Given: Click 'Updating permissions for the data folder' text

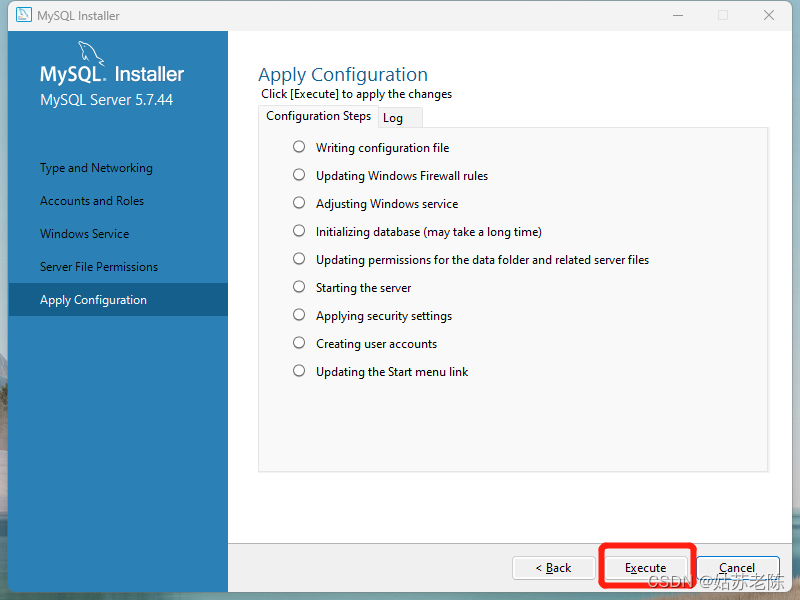Looking at the screenshot, I should tap(483, 260).
